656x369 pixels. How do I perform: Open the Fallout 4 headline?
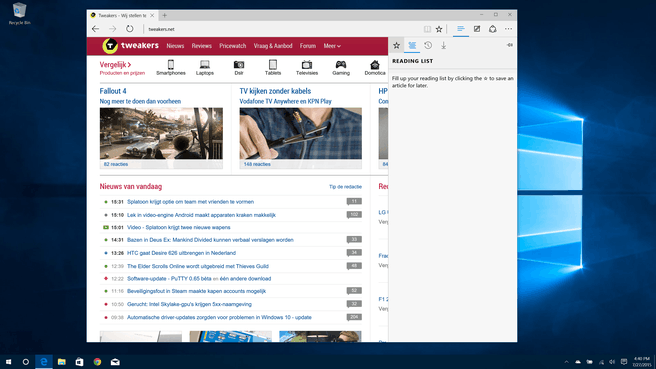pos(113,91)
